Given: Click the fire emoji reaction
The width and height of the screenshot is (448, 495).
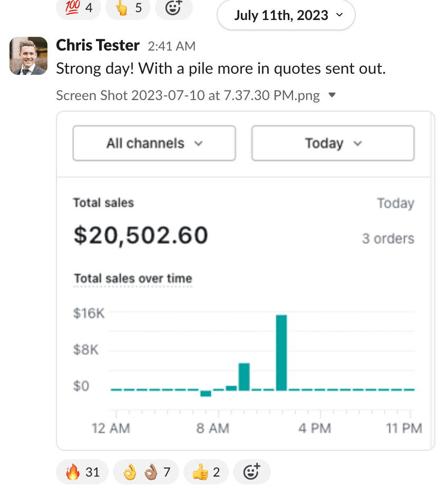Looking at the screenshot, I should 82,472.
